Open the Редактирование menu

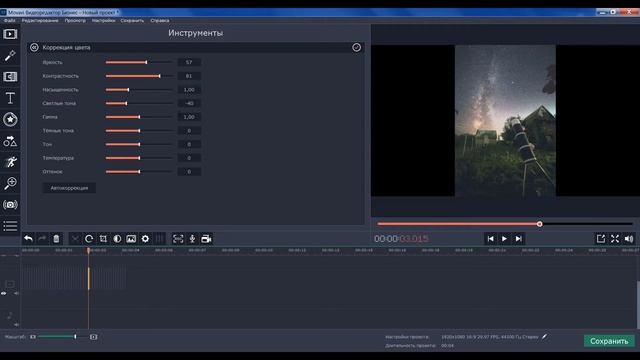coord(40,20)
